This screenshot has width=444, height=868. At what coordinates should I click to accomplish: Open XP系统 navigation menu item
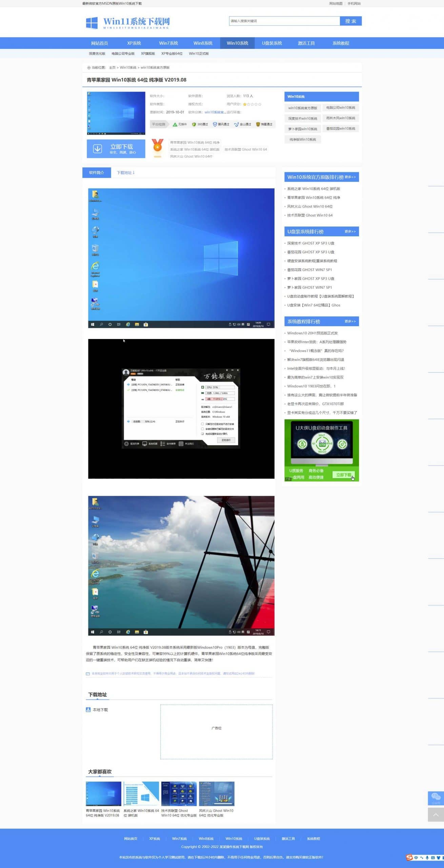134,43
